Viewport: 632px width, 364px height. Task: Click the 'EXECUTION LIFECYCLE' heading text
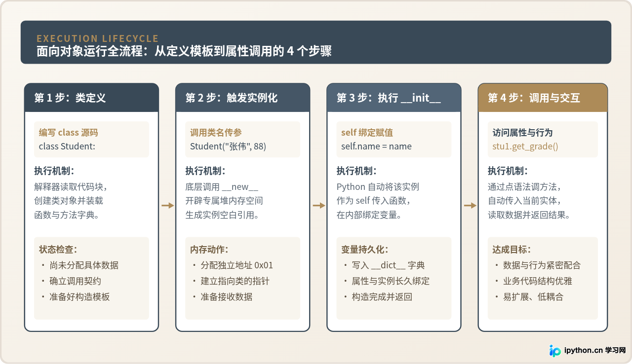(x=98, y=38)
